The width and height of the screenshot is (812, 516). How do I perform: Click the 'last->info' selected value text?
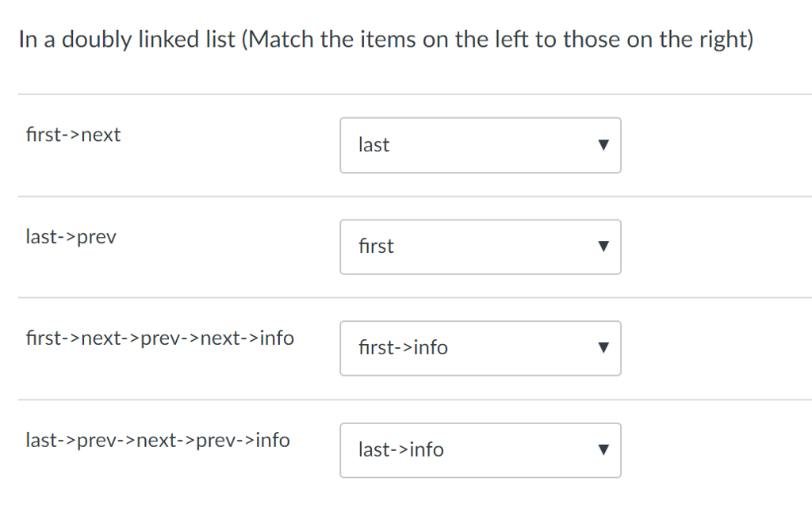coord(400,450)
